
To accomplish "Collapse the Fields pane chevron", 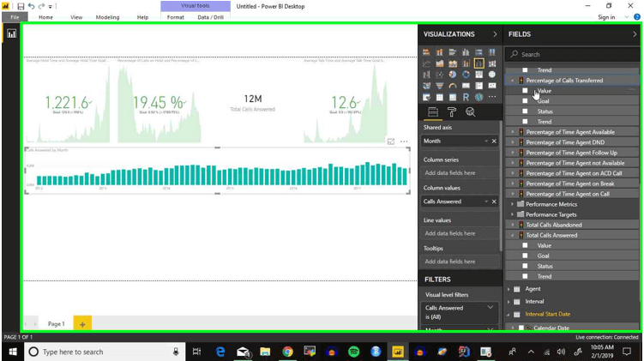I will (635, 34).
